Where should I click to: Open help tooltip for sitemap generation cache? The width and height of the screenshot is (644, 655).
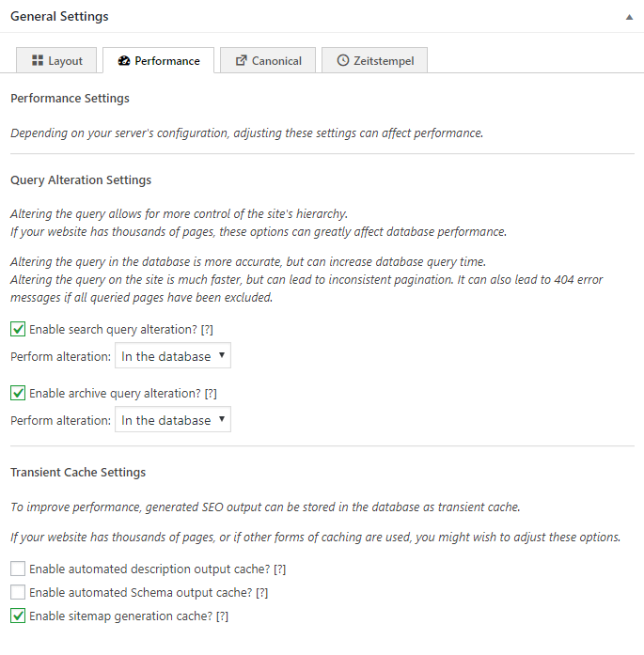point(222,616)
